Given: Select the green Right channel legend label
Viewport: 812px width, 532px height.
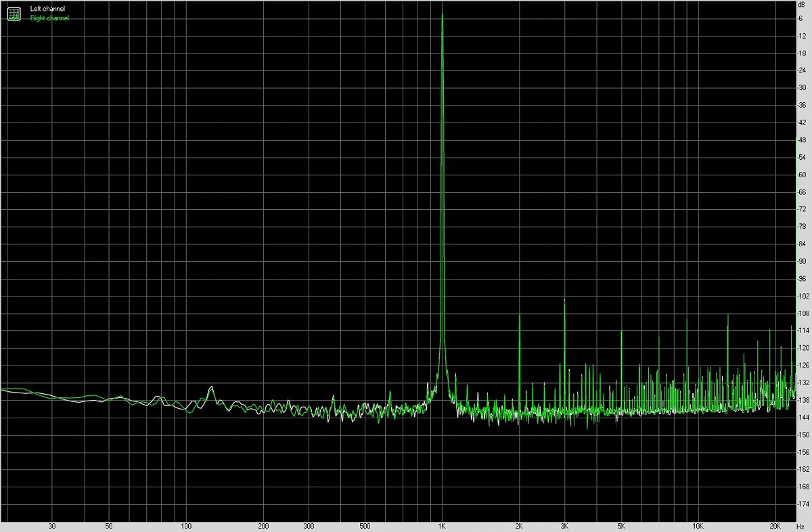Looking at the screenshot, I should pyautogui.click(x=49, y=18).
